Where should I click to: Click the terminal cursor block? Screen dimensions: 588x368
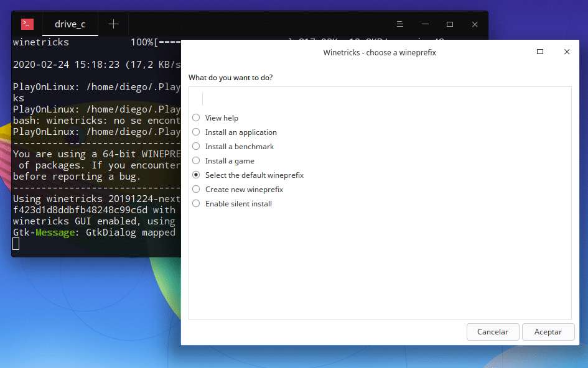(16, 244)
